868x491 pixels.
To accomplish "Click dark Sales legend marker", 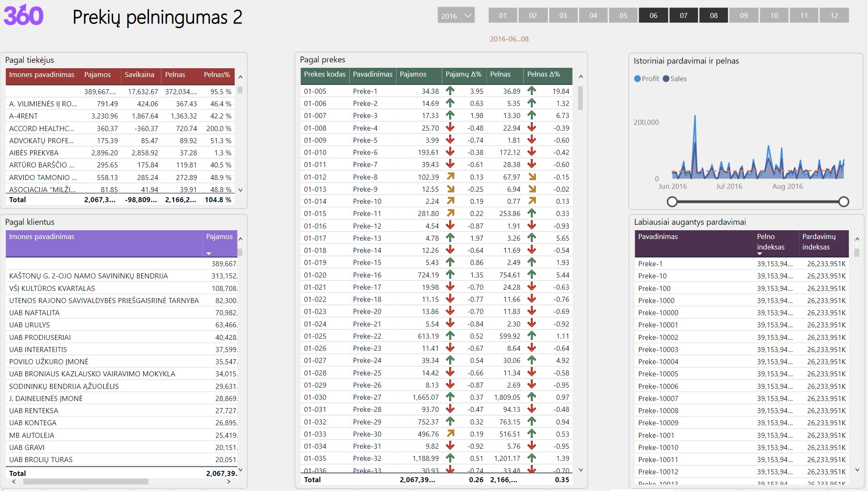I will coord(666,79).
